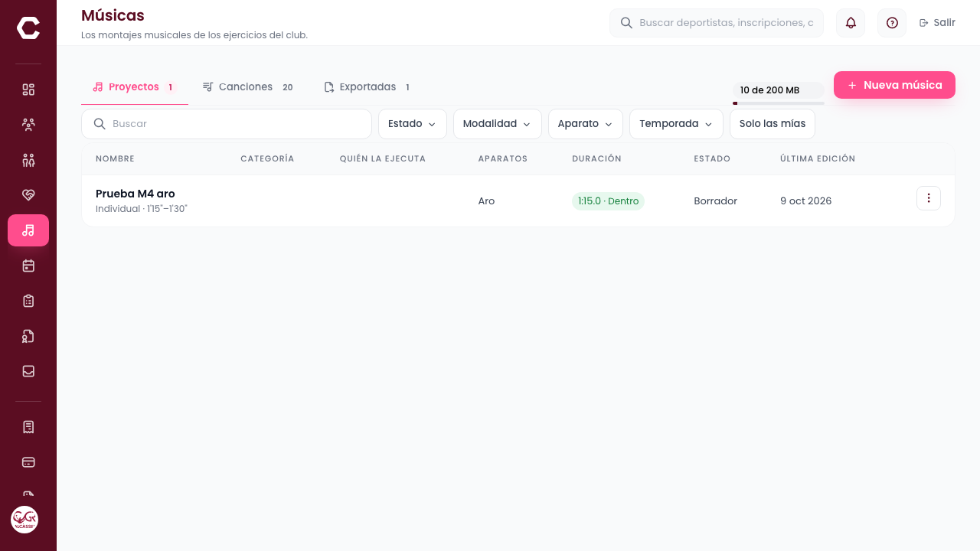Open three-dot menu for Prueba M4 aro
Screen dimensions: 980x551
(x=929, y=198)
